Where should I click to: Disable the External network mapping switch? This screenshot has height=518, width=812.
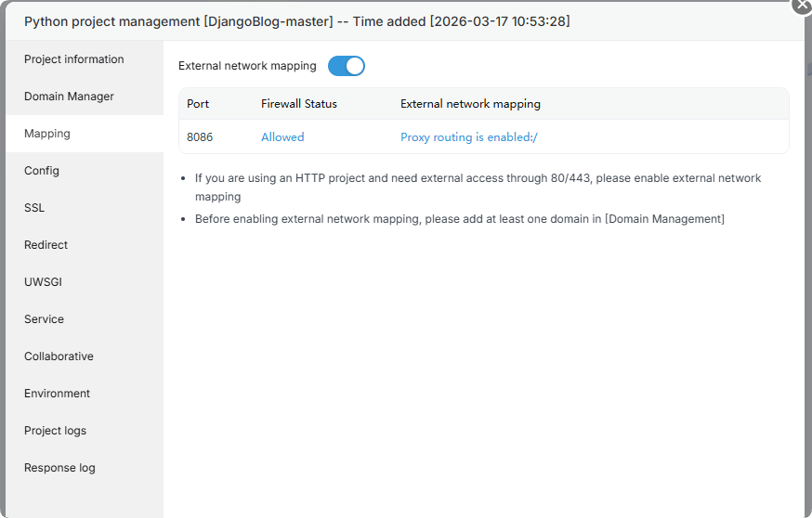pyautogui.click(x=347, y=66)
